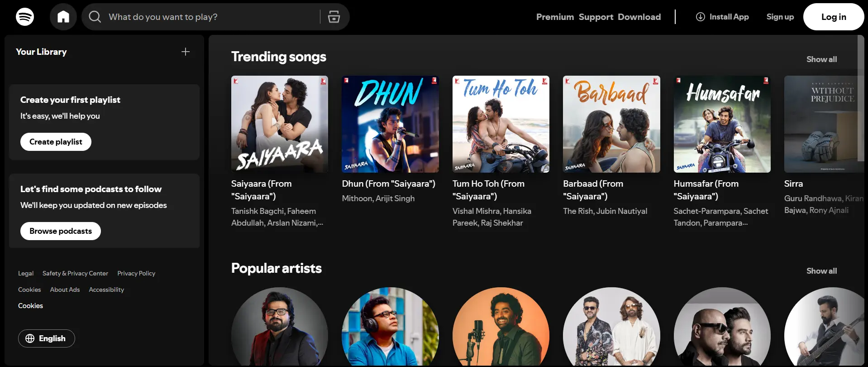Open the Download link
Viewport: 868px width, 367px height.
pyautogui.click(x=639, y=17)
